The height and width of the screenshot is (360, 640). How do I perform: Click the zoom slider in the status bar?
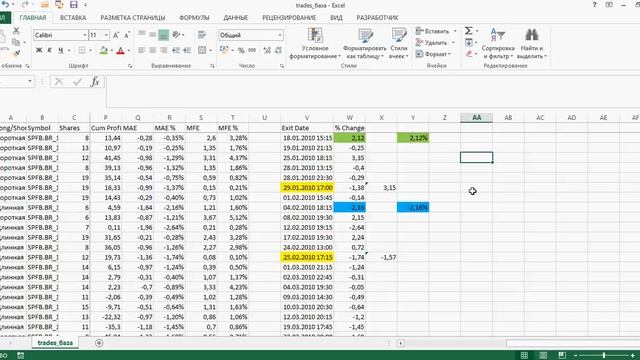click(604, 356)
